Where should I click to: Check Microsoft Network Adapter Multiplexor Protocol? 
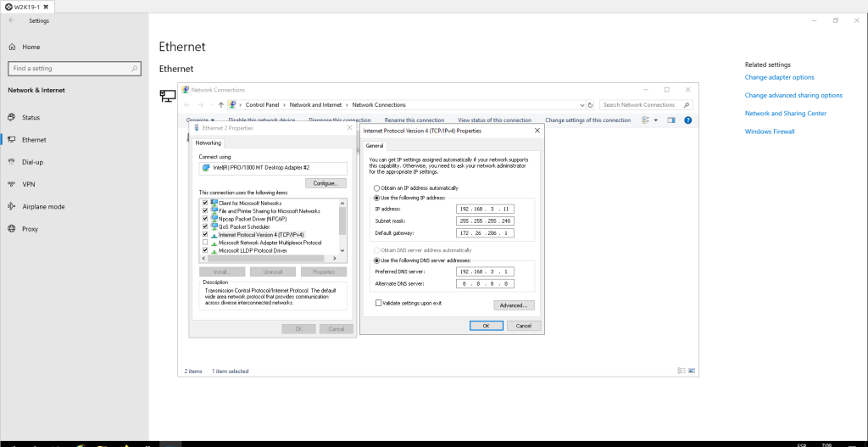pos(205,243)
